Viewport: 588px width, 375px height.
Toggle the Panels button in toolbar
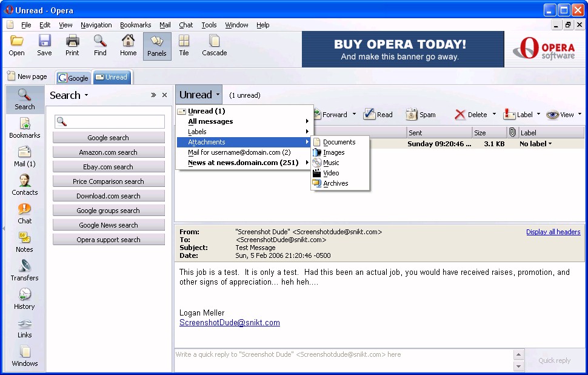click(156, 46)
